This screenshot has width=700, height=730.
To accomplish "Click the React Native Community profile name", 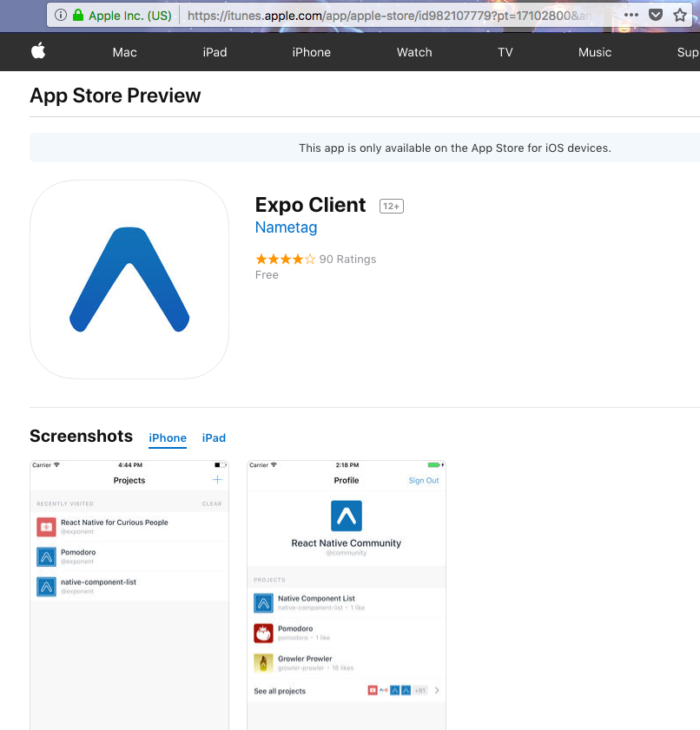I will point(346,543).
